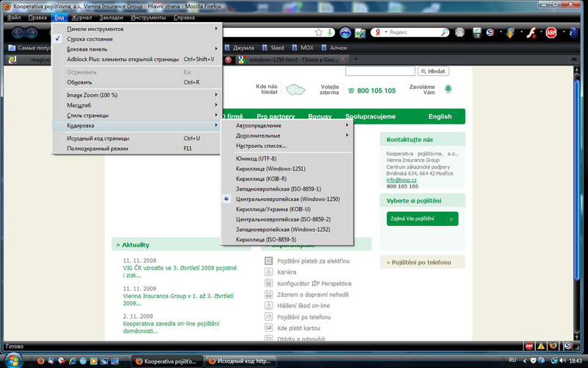Click the green download arrow in address bar
This screenshot has height=368, width=588.
coord(329,32)
